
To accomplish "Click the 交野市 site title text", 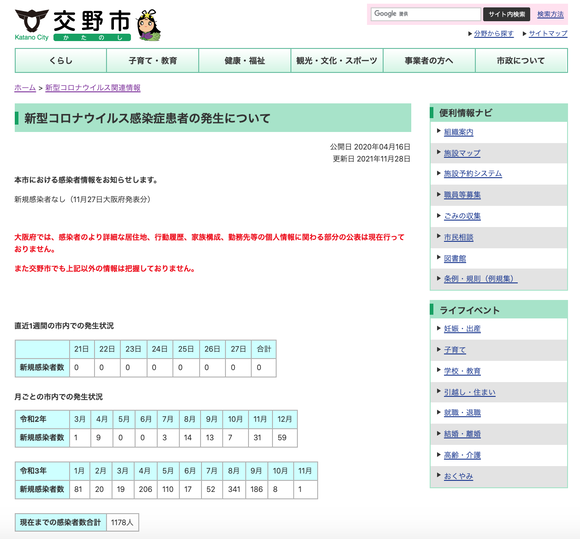I will coord(92,21).
